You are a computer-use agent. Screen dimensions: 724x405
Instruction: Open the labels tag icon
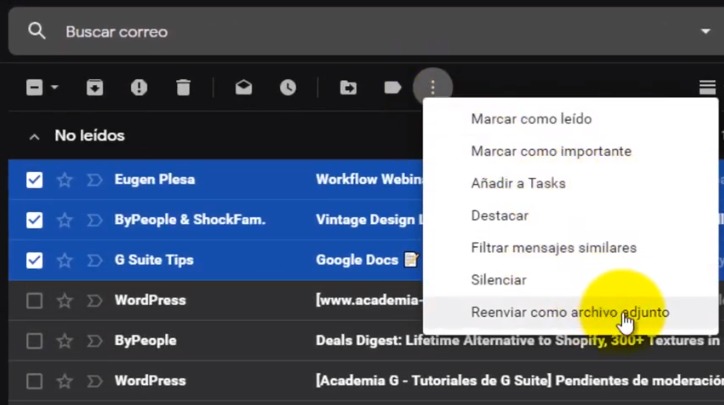pyautogui.click(x=392, y=87)
